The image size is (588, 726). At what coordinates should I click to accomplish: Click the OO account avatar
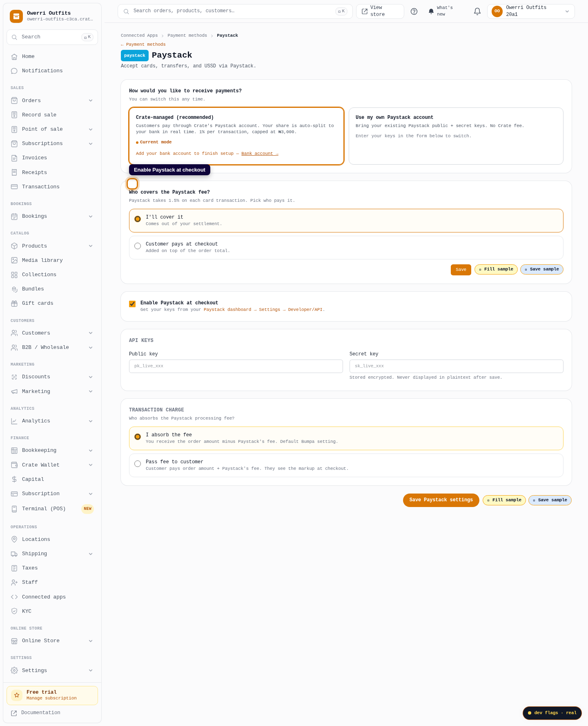coord(497,11)
